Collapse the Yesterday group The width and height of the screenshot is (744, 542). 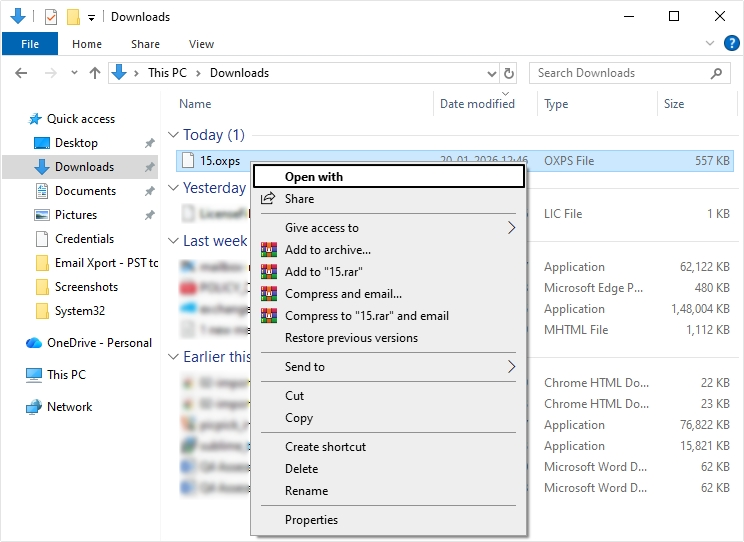[173, 188]
